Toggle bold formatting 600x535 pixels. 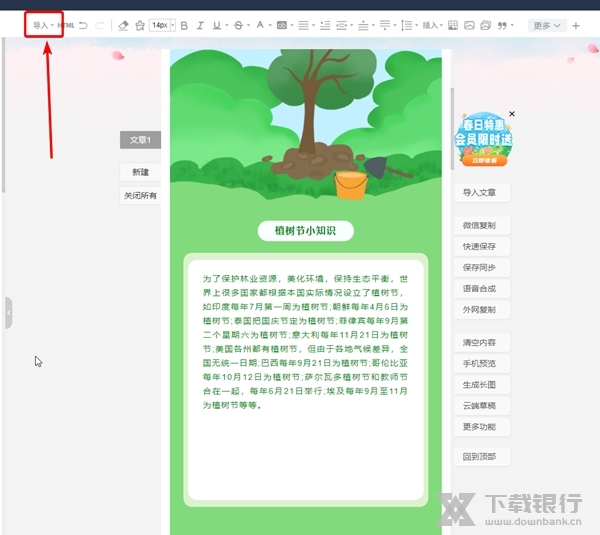184,25
